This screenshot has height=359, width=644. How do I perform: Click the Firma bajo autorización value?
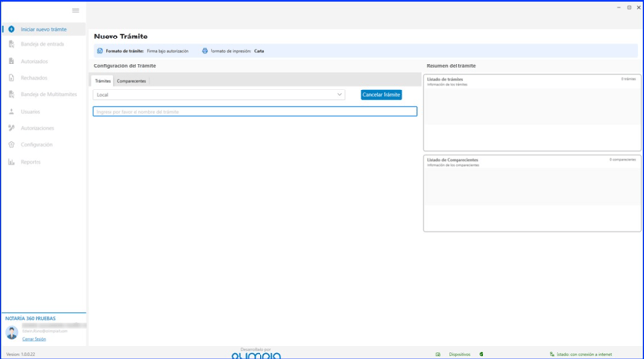click(167, 51)
